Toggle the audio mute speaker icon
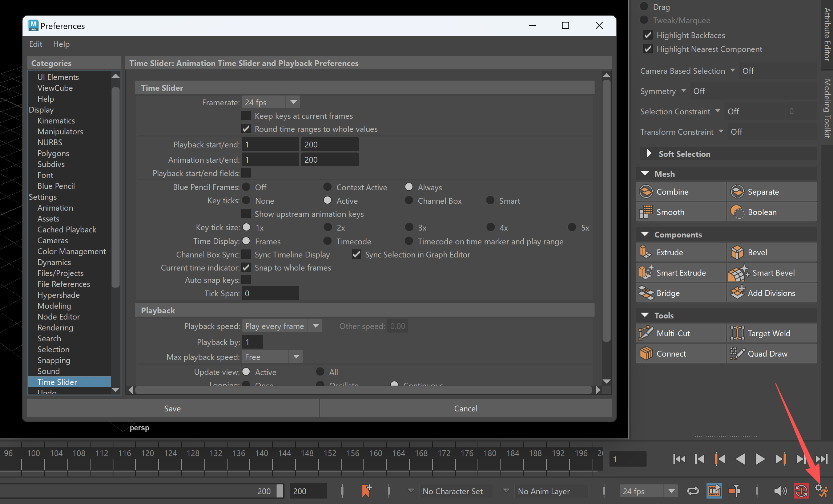Image resolution: width=833 pixels, height=504 pixels. pyautogui.click(x=780, y=491)
